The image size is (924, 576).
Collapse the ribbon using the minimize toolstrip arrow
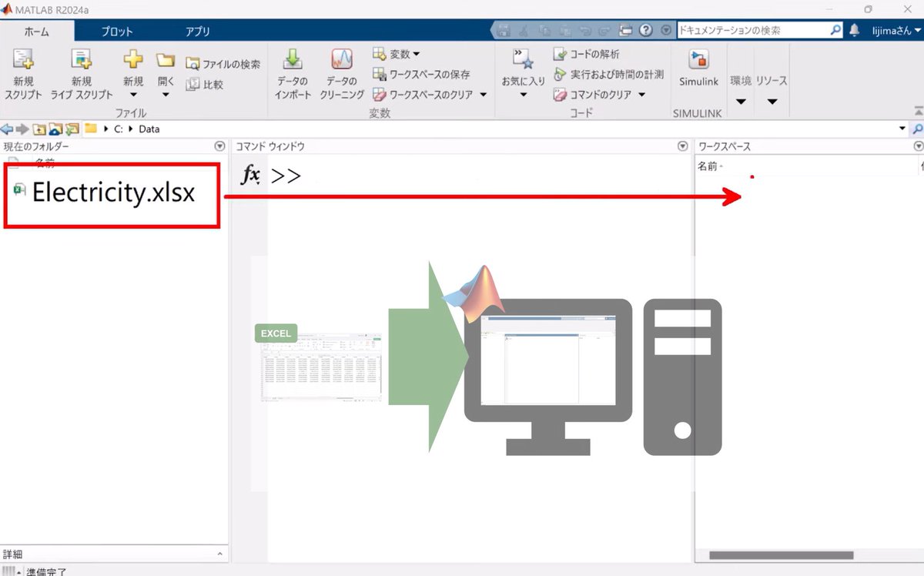pos(918,110)
